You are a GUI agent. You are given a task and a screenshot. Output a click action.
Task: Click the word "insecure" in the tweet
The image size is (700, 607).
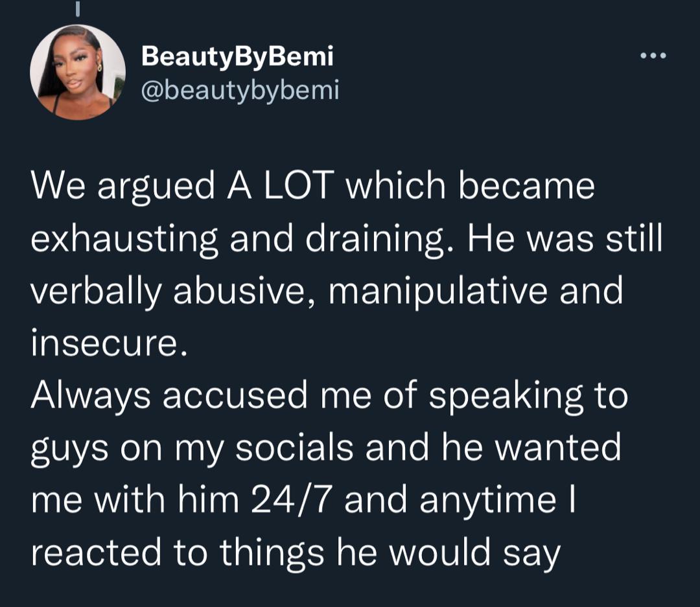point(104,343)
